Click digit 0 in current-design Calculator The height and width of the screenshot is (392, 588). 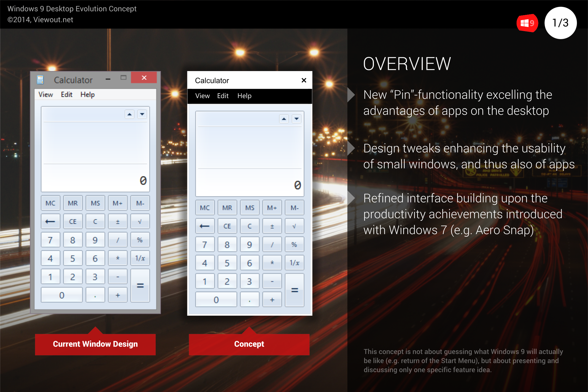62,295
